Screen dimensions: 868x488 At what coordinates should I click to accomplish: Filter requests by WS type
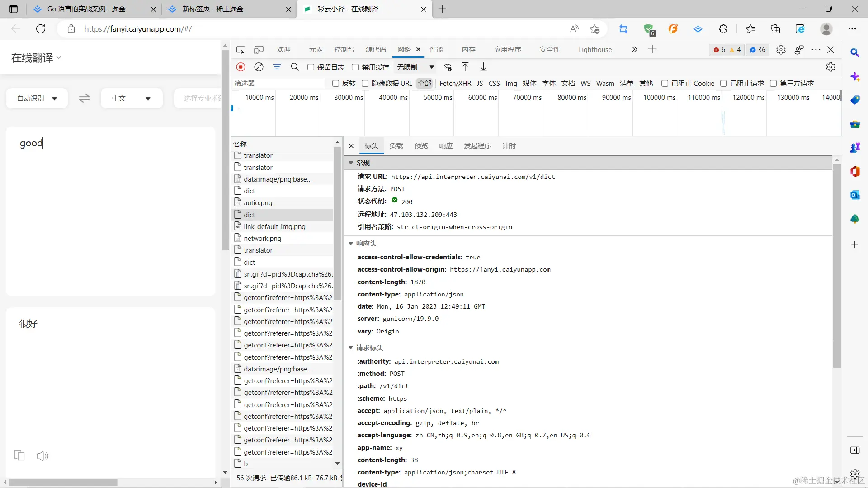(x=585, y=84)
